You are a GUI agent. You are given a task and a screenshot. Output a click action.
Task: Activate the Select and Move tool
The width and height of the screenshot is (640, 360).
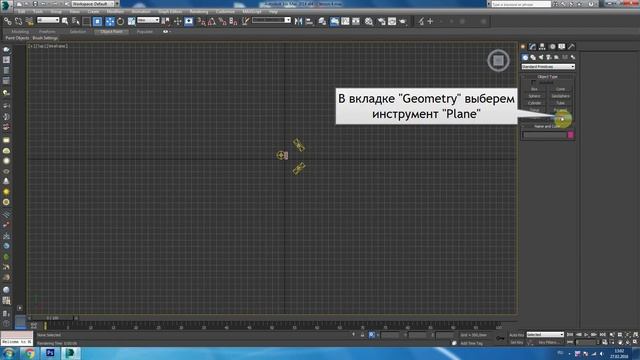110,21
